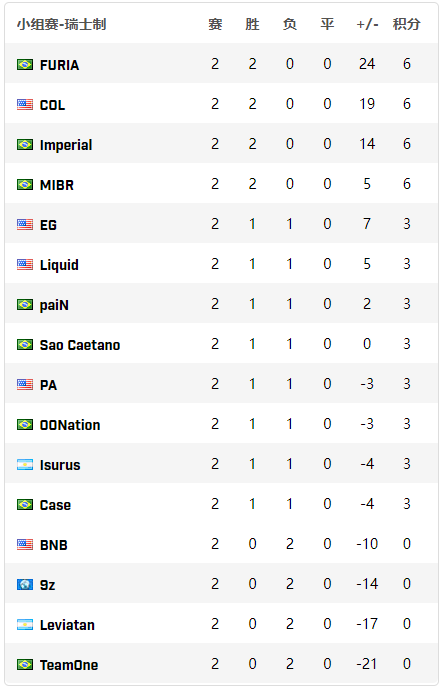Click the 胜 column header
Screen dimensions: 443x690
[252, 24]
